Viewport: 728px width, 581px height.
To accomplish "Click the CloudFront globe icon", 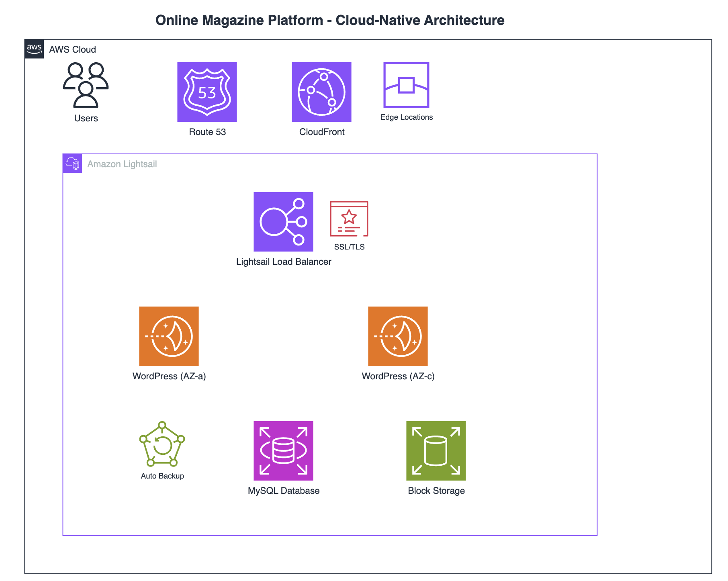I will click(x=321, y=92).
